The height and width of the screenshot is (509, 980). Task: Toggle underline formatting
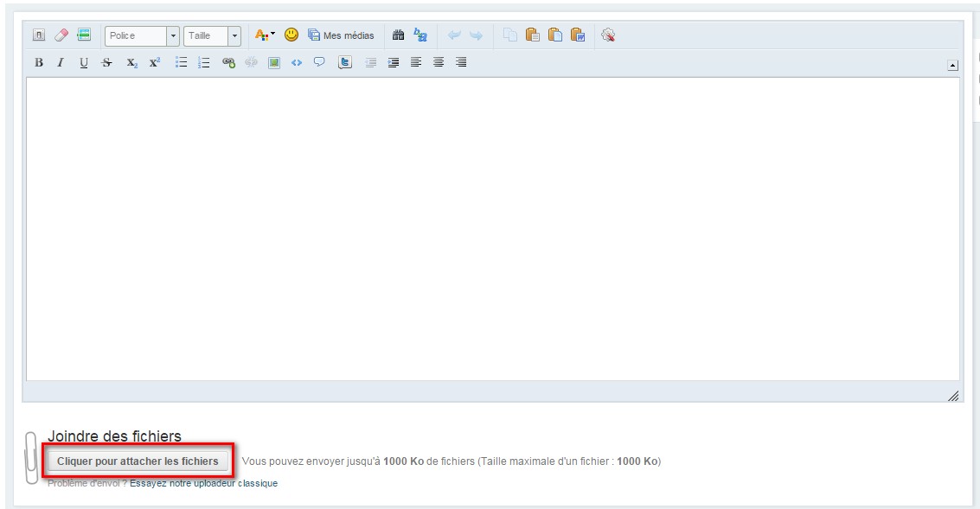pyautogui.click(x=84, y=62)
